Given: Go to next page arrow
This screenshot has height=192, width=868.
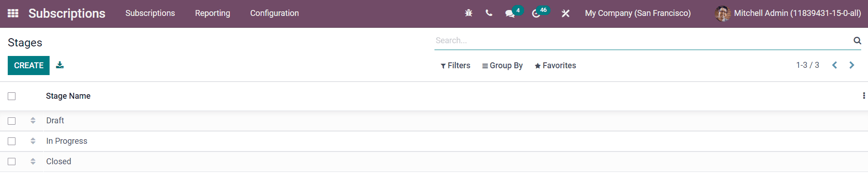Looking at the screenshot, I should coord(852,65).
